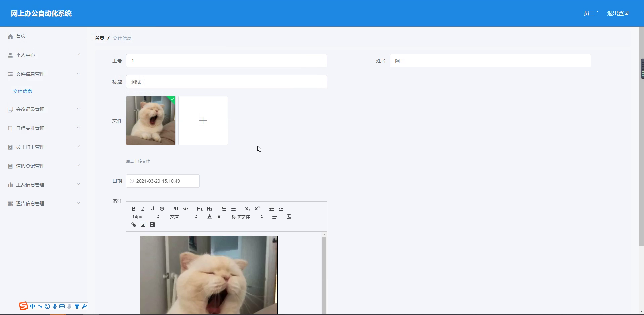
Task: Open the text color picker
Action: click(x=209, y=217)
